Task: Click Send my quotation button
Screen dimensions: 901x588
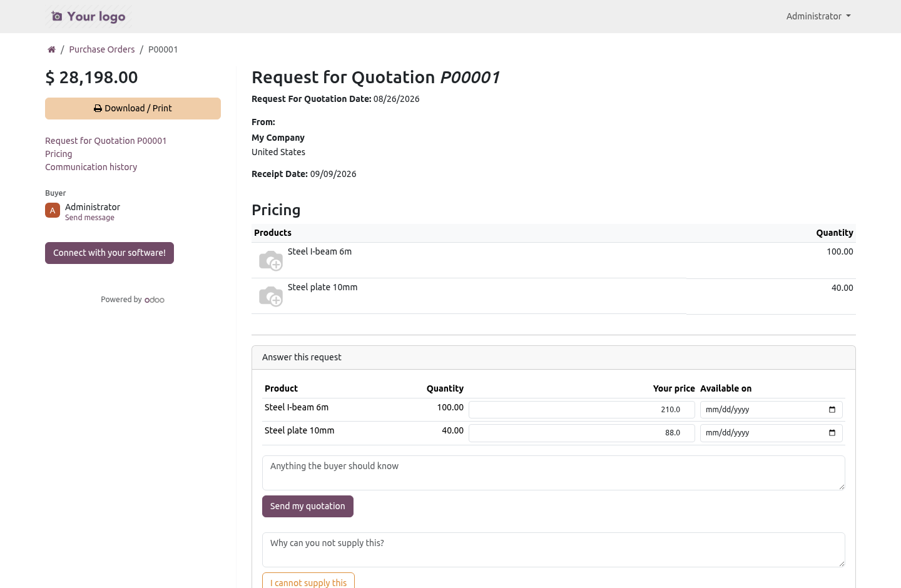Action: (308, 506)
